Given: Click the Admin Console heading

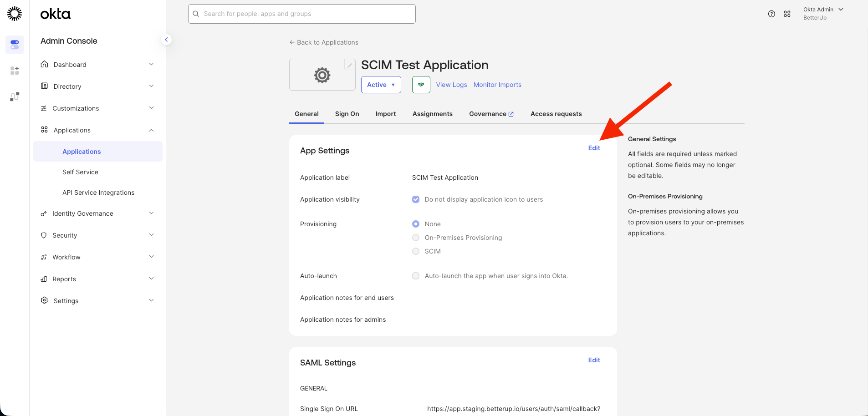Looking at the screenshot, I should tap(69, 41).
